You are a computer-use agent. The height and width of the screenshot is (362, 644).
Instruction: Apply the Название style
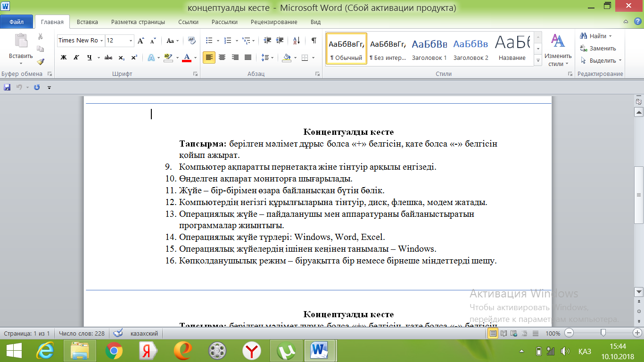(512, 49)
